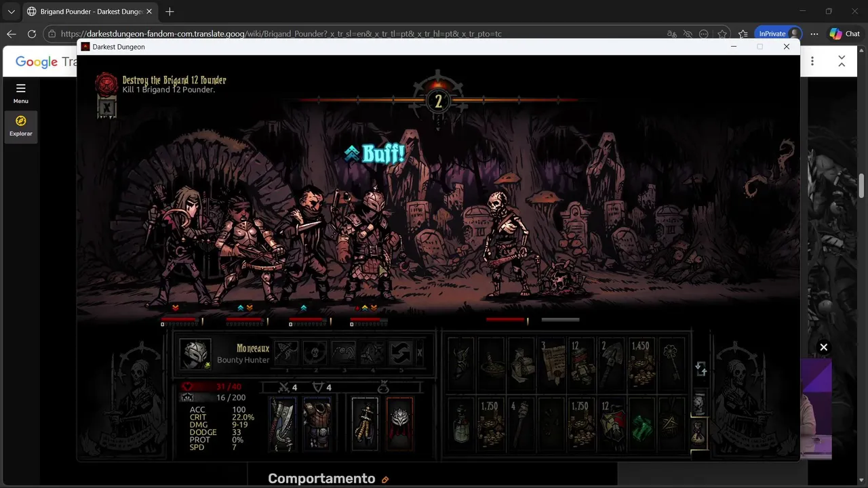The image size is (868, 488).
Task: Select the green emerald gem item
Action: click(x=641, y=424)
